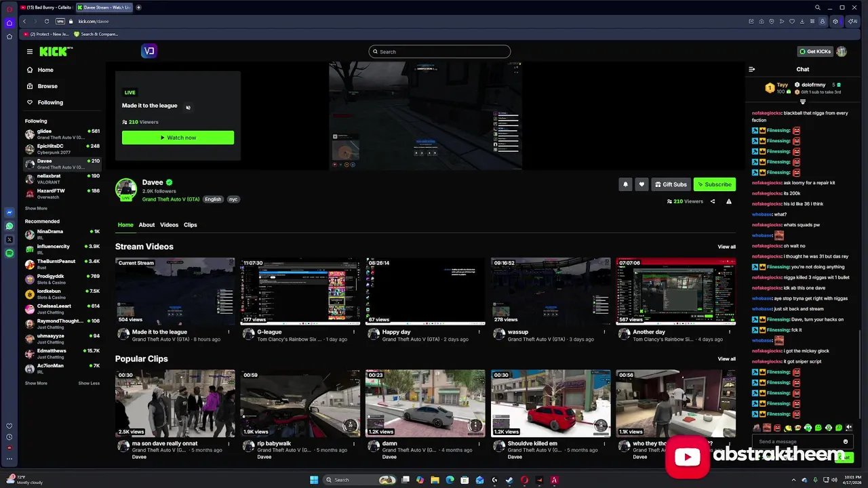Expand Show More under Following list

[x=36, y=208]
